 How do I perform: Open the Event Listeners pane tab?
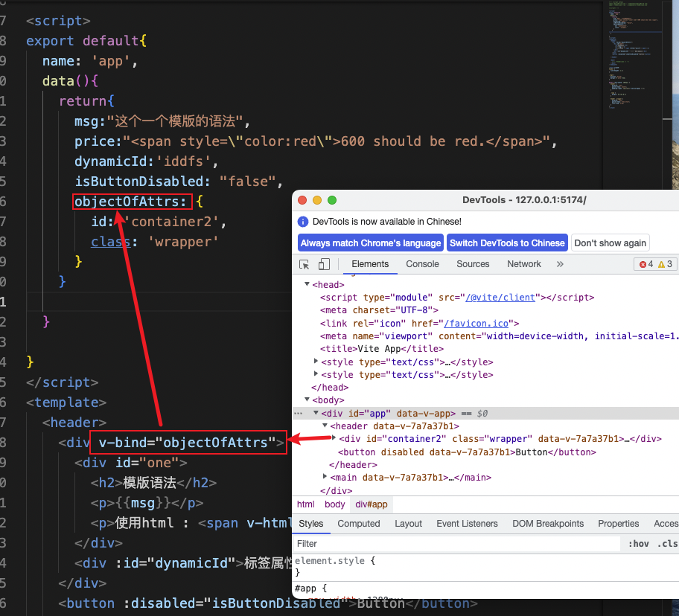[x=468, y=524]
